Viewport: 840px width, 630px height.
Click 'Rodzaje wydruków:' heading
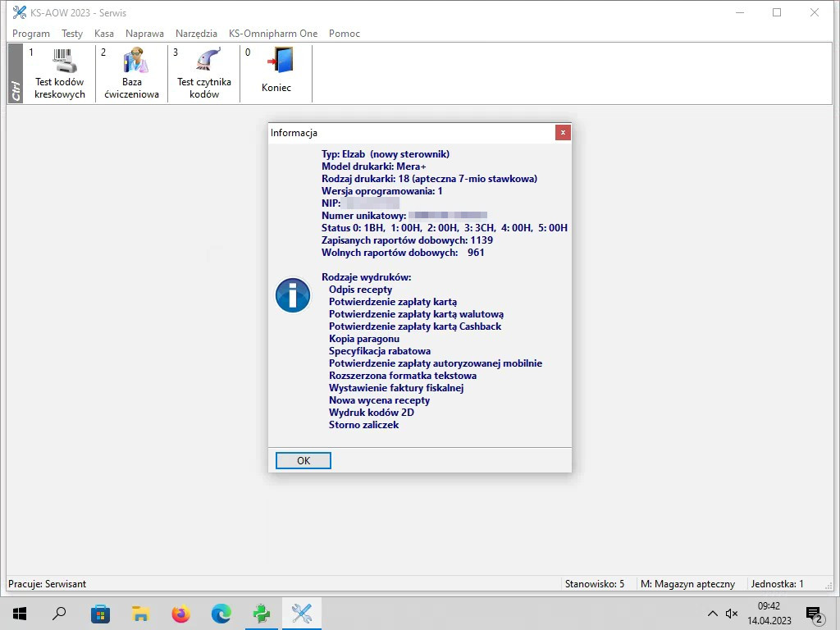[x=367, y=277]
